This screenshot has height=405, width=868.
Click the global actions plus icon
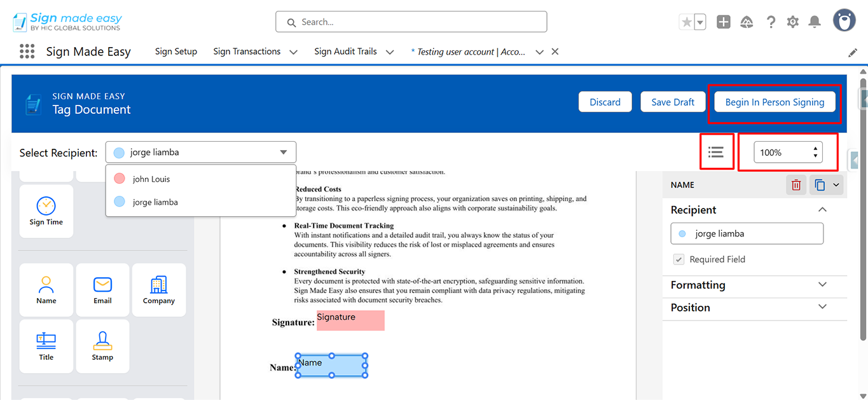pyautogui.click(x=724, y=22)
